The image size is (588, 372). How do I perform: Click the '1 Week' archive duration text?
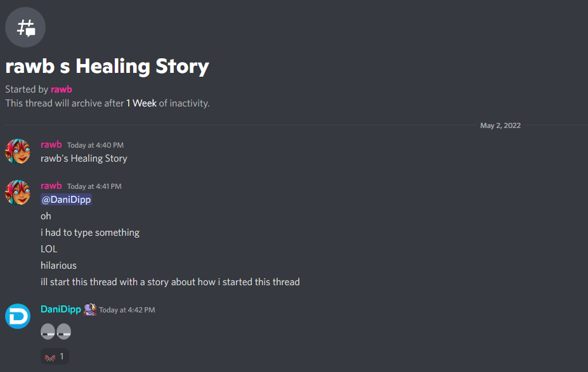pyautogui.click(x=141, y=103)
